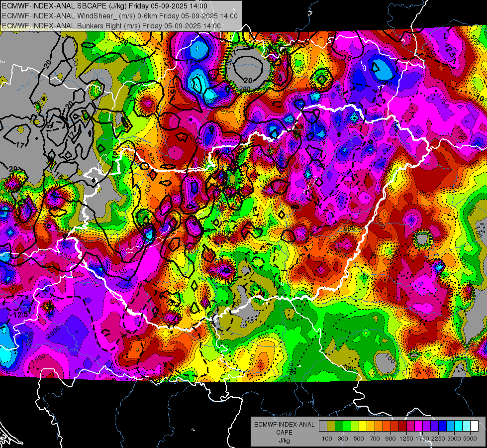
Task: Pick the dark green legend swatch
Action: coord(339,426)
